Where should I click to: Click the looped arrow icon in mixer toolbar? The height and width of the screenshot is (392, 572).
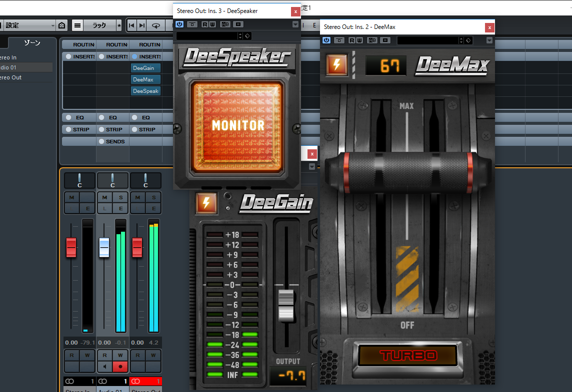(x=156, y=25)
